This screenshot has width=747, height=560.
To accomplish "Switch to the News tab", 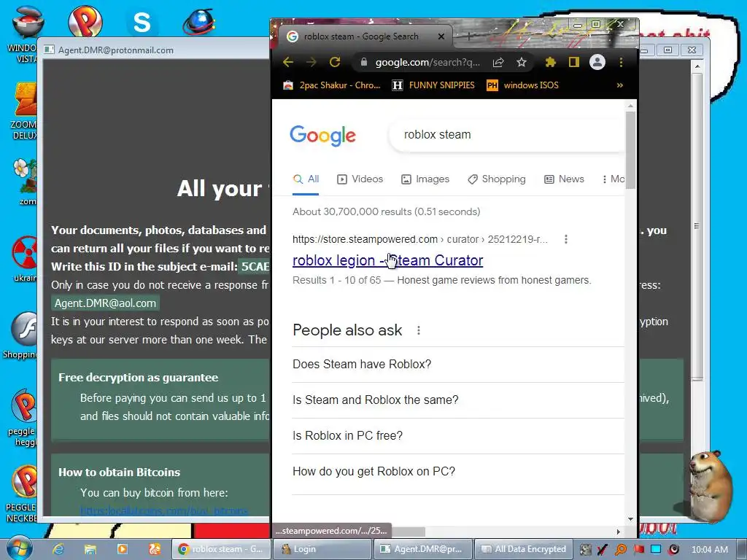I will pos(564,179).
